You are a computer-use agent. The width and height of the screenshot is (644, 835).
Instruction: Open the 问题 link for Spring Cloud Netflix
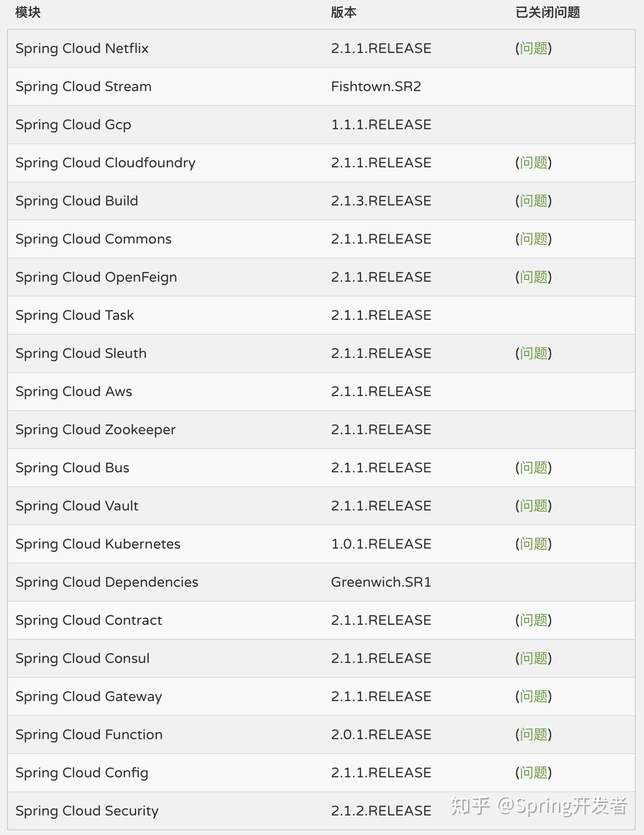(x=533, y=48)
